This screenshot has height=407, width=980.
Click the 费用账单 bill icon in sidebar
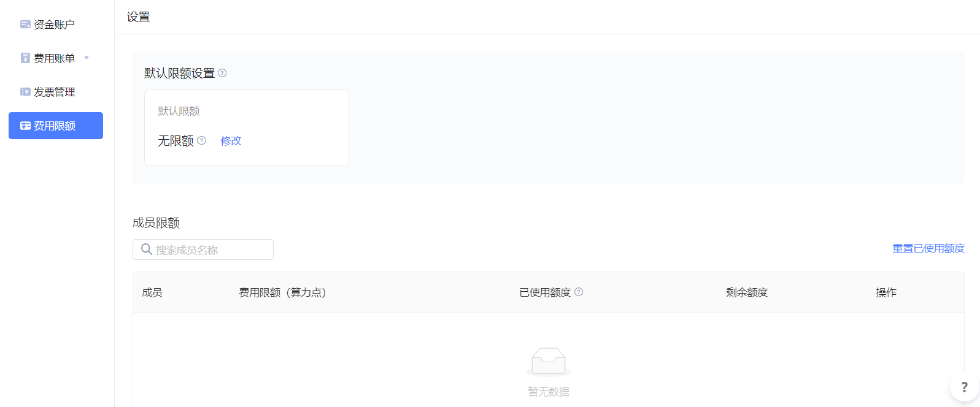click(25, 58)
